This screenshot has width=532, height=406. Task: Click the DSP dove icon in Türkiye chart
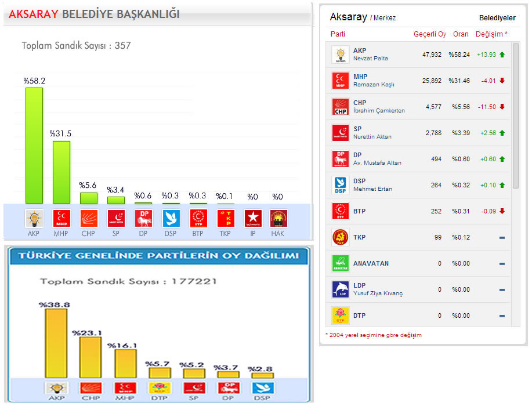262,389
